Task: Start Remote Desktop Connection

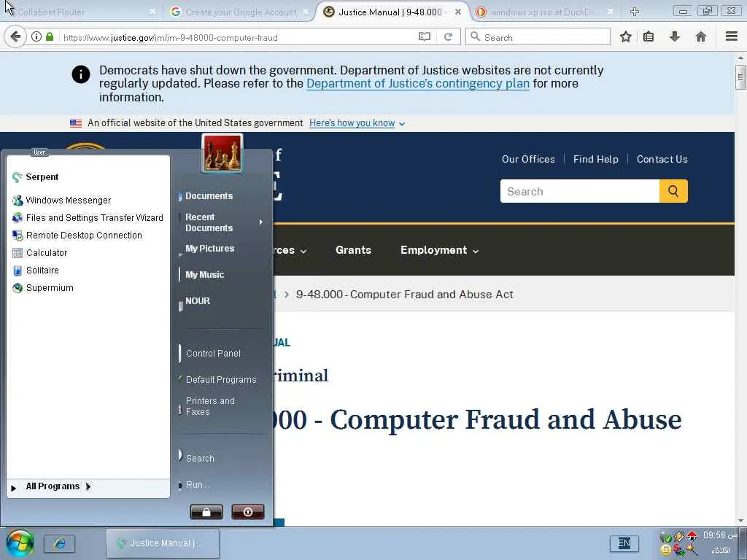Action: tap(77, 236)
